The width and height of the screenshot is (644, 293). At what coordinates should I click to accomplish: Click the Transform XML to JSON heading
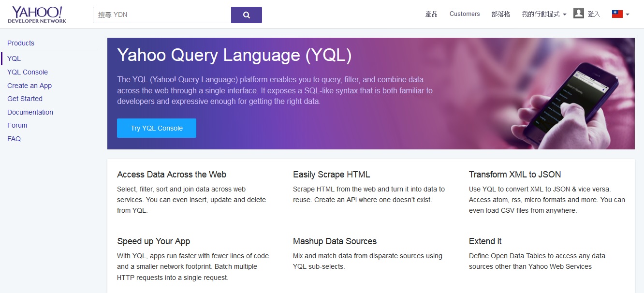(x=515, y=175)
